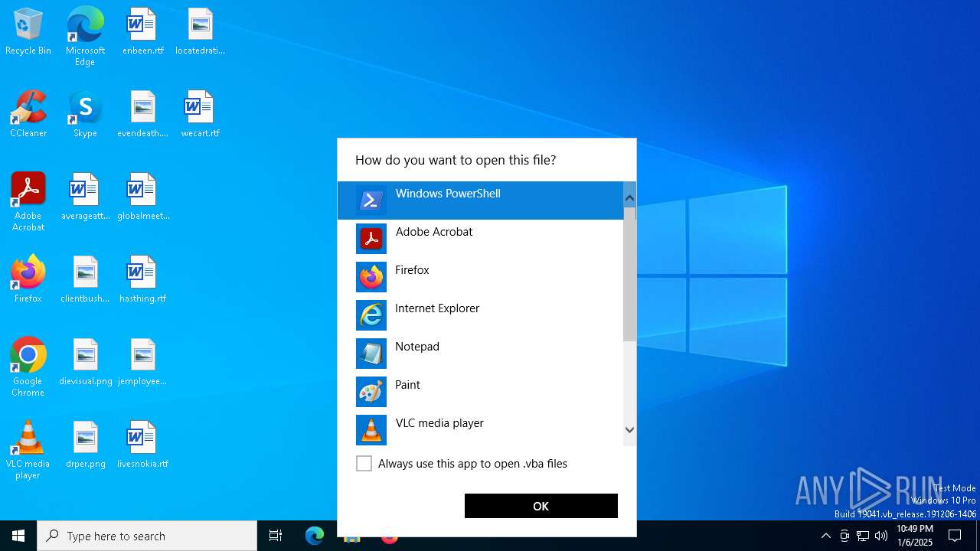Image resolution: width=980 pixels, height=551 pixels.
Task: Open clock and date flyout
Action: click(x=915, y=536)
